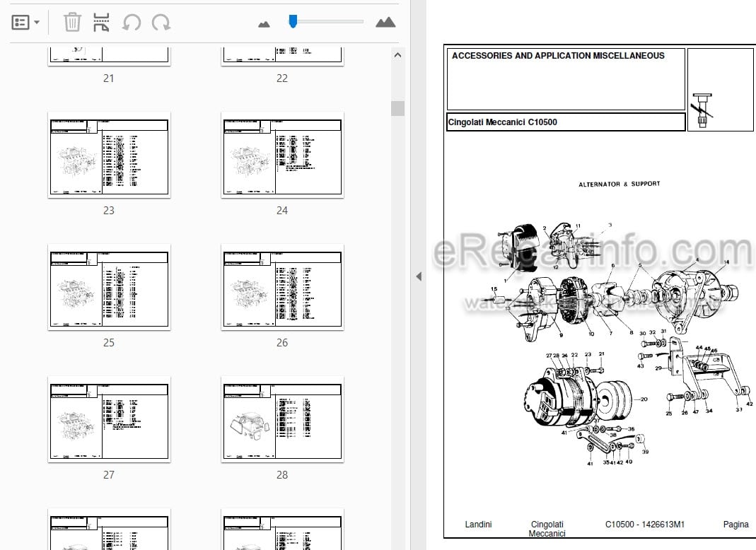Delete selected page with trash icon
Image resolution: width=756 pixels, height=550 pixels.
click(x=72, y=22)
